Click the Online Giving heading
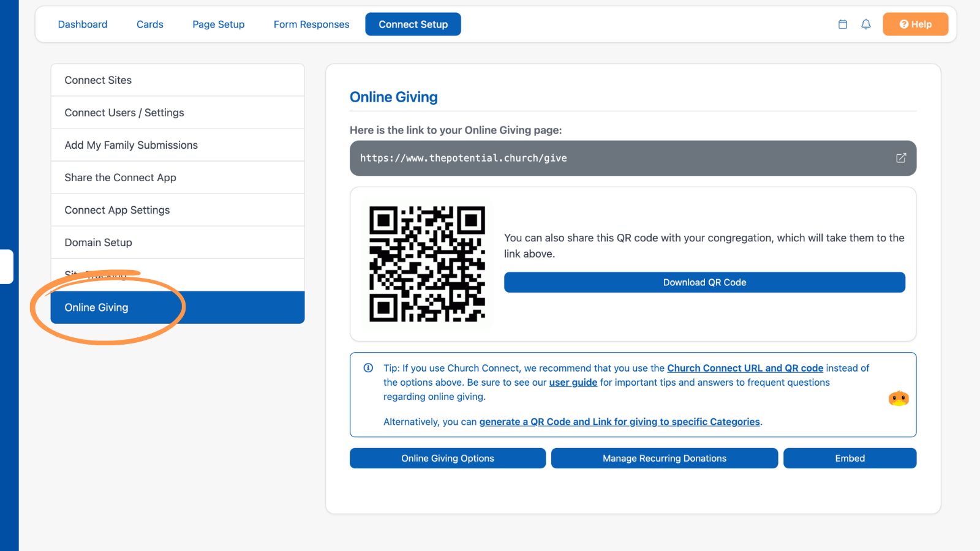 [393, 97]
